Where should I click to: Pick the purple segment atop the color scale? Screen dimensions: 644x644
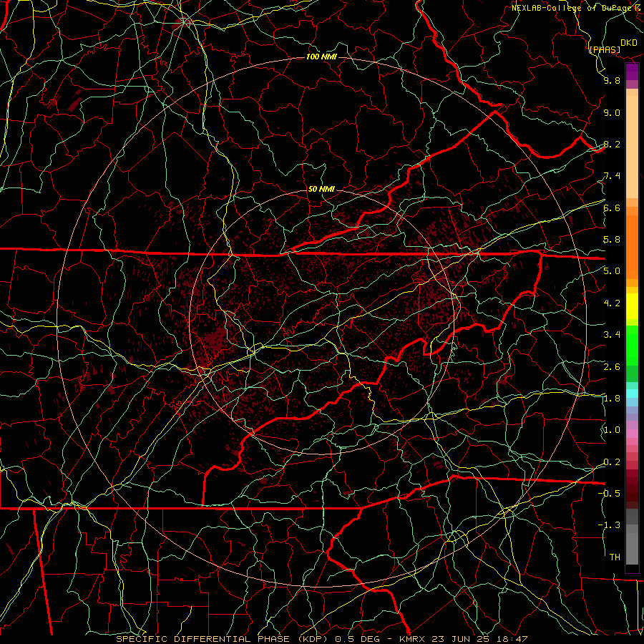pyautogui.click(x=632, y=72)
